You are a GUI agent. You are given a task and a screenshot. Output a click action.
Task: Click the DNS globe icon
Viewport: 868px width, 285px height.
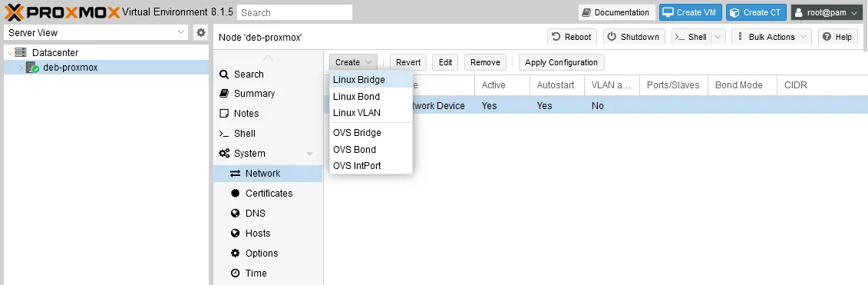[x=236, y=213]
